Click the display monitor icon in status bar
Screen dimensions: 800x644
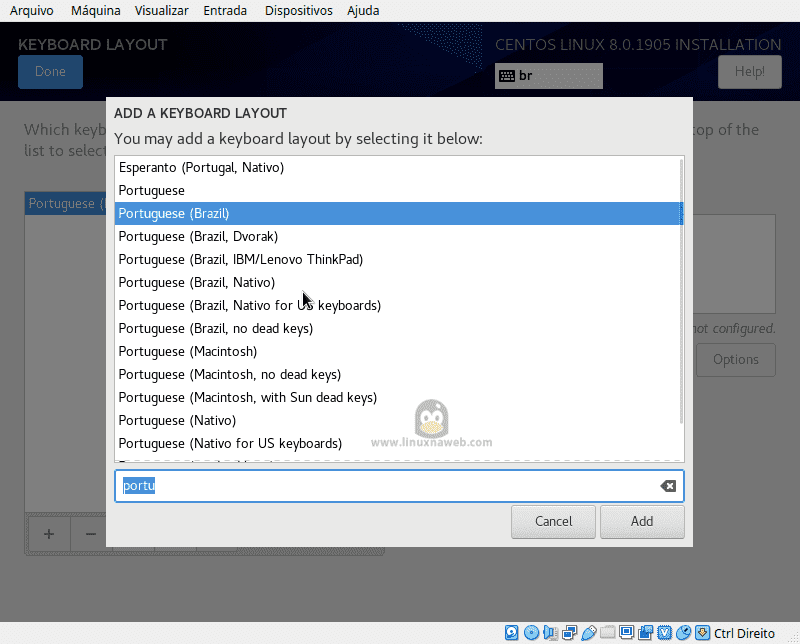coord(626,633)
